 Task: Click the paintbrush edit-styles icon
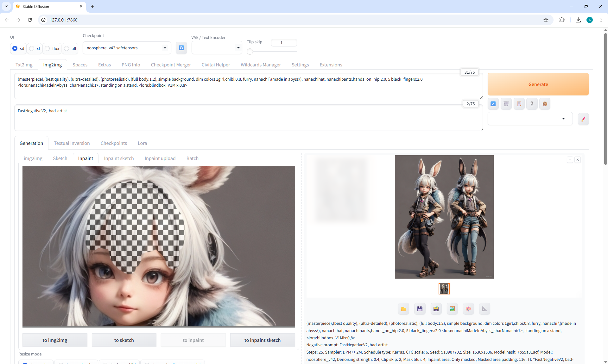(583, 119)
